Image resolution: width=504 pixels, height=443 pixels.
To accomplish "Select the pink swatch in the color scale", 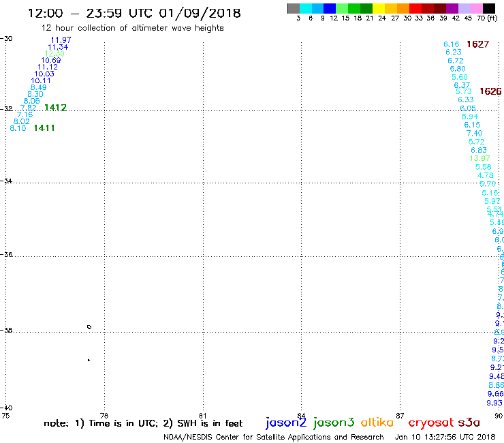I will (x=476, y=9).
